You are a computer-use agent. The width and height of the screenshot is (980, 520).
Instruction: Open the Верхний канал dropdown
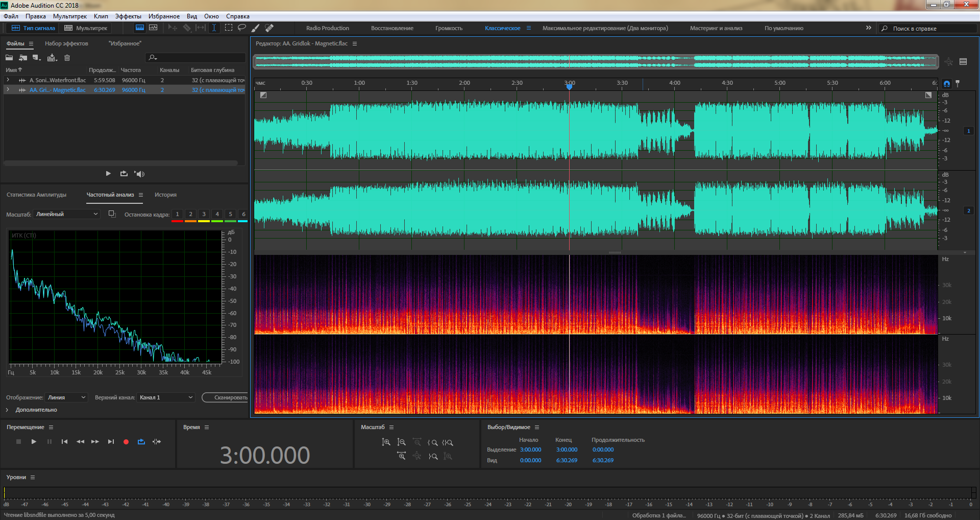point(166,397)
